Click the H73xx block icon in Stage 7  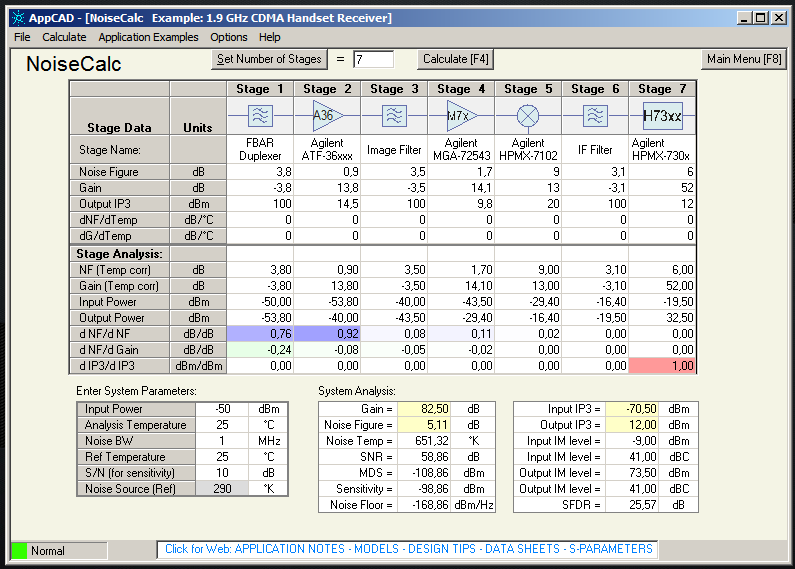coord(662,116)
